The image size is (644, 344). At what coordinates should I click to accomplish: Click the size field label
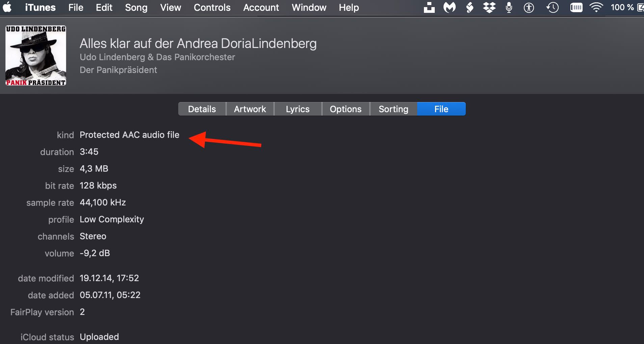pyautogui.click(x=66, y=169)
